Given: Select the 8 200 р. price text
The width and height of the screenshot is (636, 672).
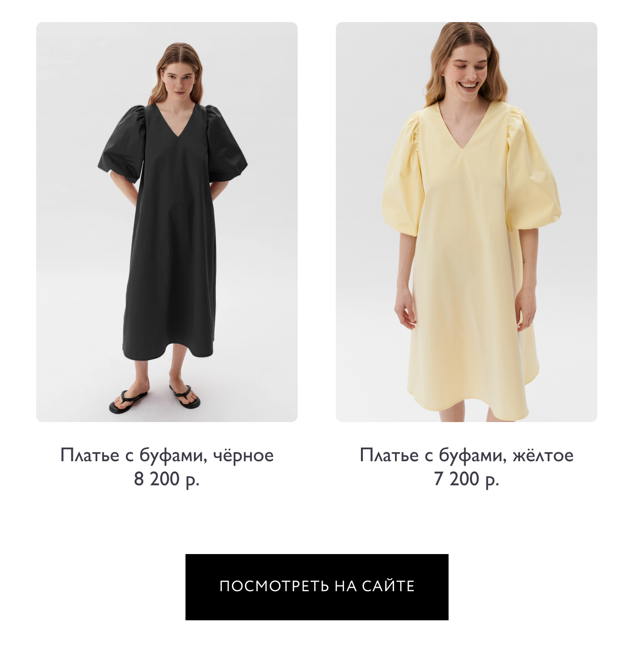Looking at the screenshot, I should [167, 479].
